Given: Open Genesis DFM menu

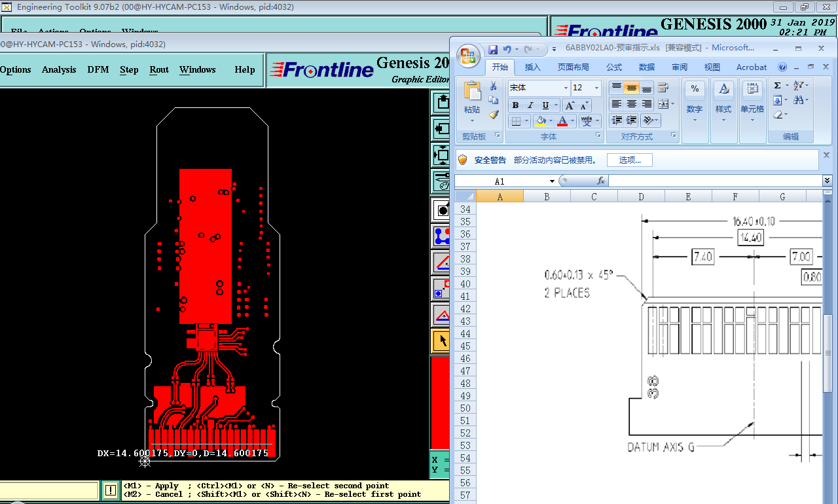Looking at the screenshot, I should click(x=98, y=70).
